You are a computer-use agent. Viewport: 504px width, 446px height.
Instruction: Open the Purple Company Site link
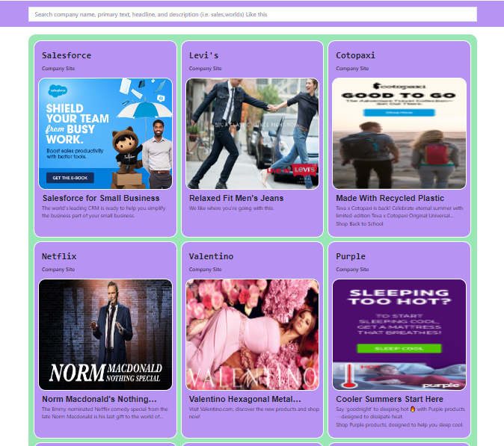tap(352, 270)
